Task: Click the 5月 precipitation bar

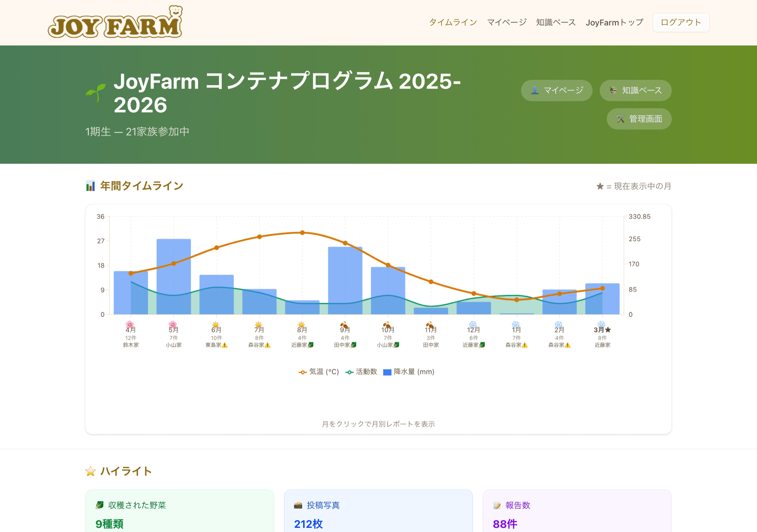Action: click(173, 277)
